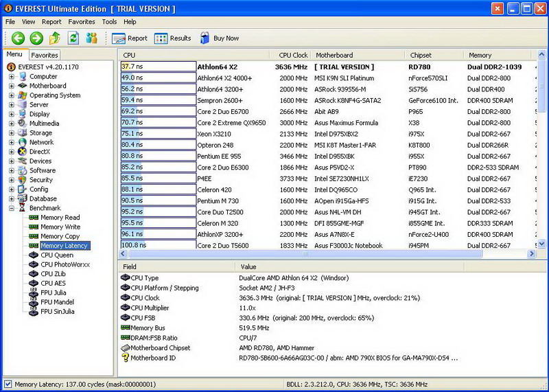Click the Value column header
This screenshot has height=392, width=549.
[x=350, y=266]
